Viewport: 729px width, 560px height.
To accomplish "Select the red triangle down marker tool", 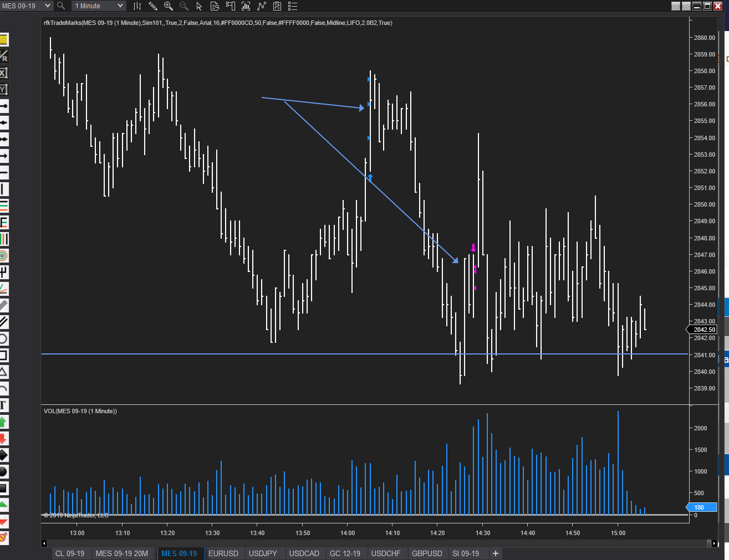I will tap(3, 521).
